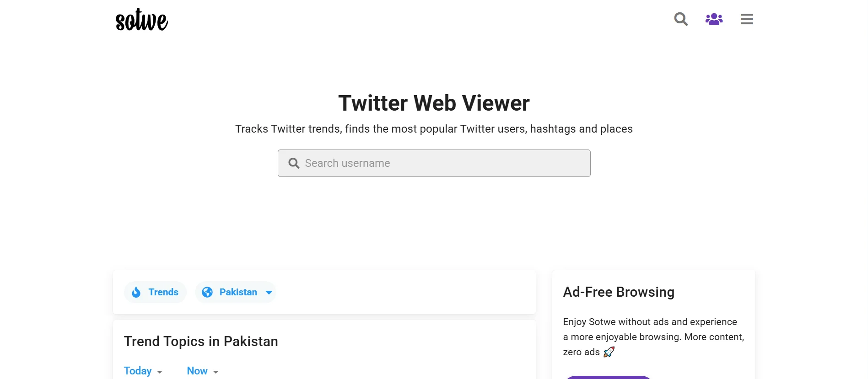Click the sotwe logo to go home
The width and height of the screenshot is (868, 379).
[141, 20]
